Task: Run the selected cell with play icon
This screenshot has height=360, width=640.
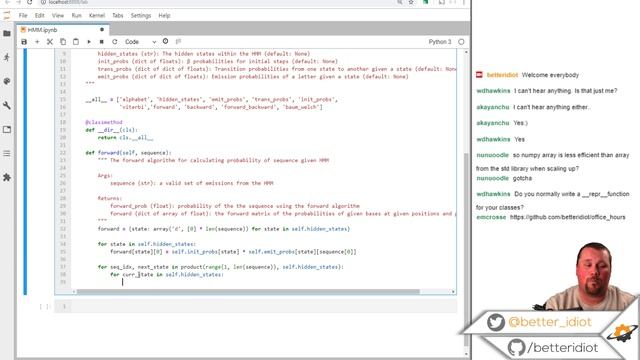Action: pos(89,42)
